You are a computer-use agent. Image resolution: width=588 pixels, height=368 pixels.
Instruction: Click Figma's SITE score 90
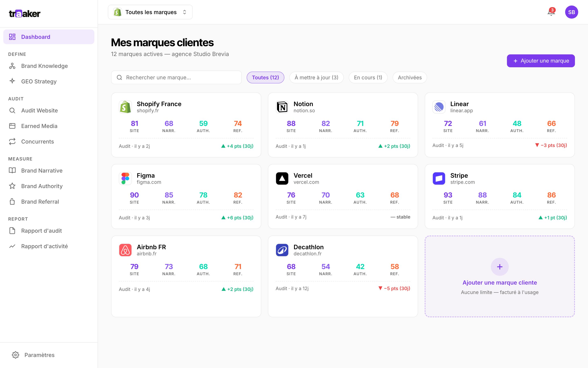click(134, 195)
